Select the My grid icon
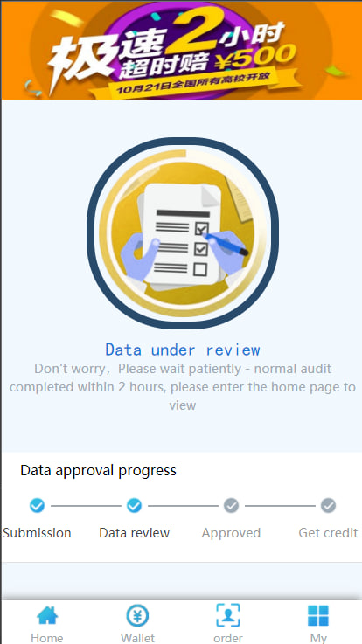 coord(318,615)
